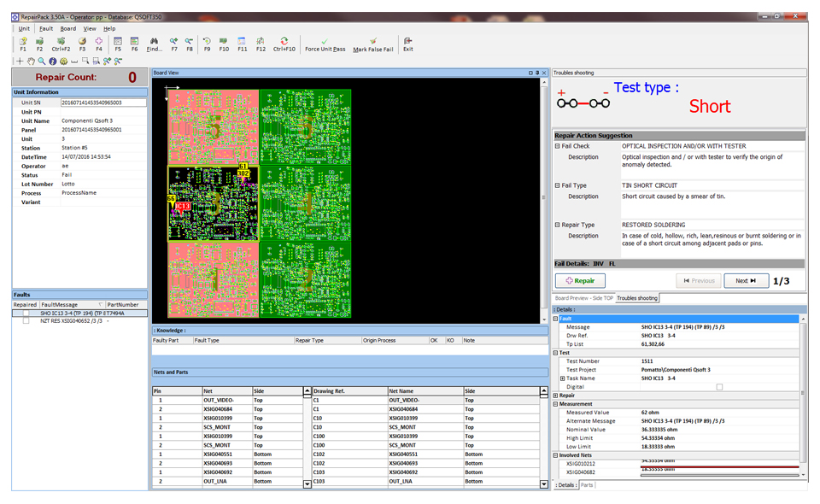820x504 pixels.
Task: Click the Mark False Fail icon
Action: (x=372, y=41)
